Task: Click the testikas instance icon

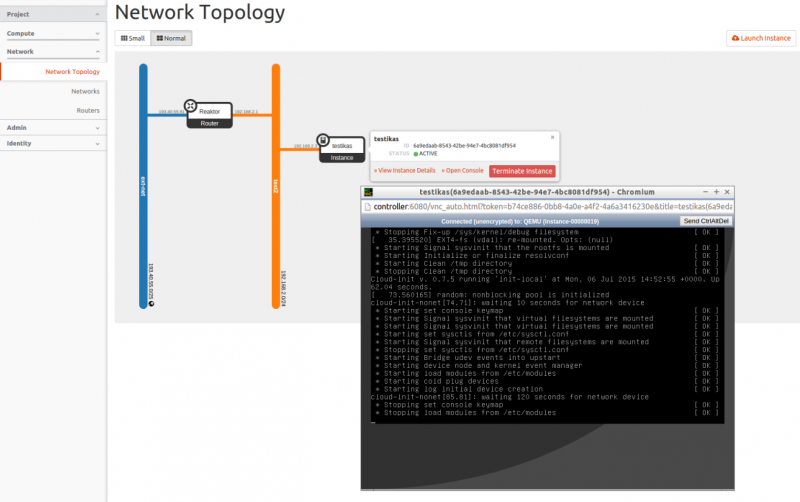Action: click(322, 140)
